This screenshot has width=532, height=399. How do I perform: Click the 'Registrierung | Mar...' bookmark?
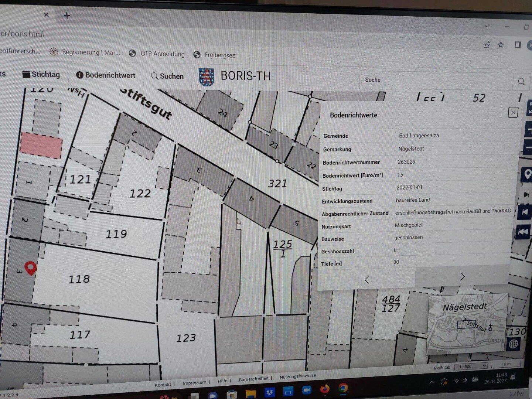click(x=85, y=52)
